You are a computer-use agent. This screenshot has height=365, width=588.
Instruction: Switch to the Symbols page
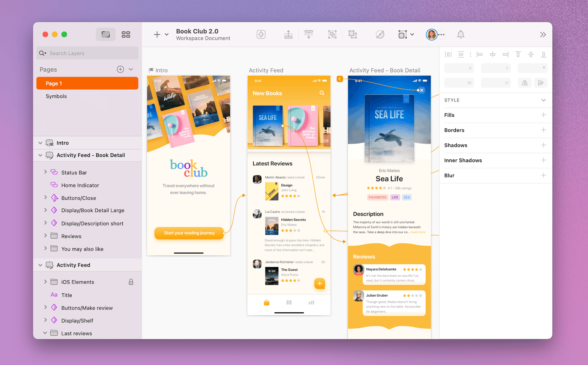click(x=56, y=96)
